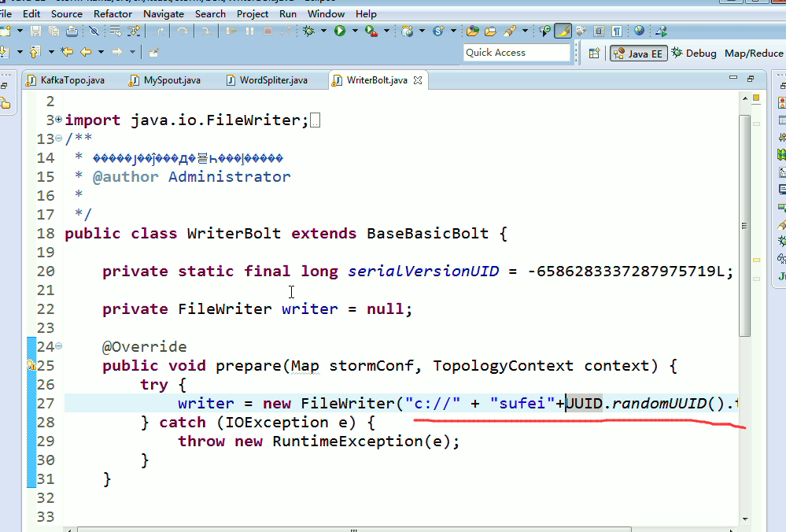Viewport: 786px width, 532px height.
Task: Switch to Java EE perspective
Action: click(x=639, y=54)
